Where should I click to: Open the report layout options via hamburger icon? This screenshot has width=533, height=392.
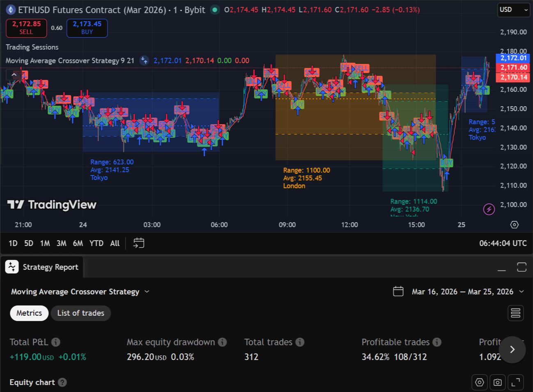click(x=515, y=313)
